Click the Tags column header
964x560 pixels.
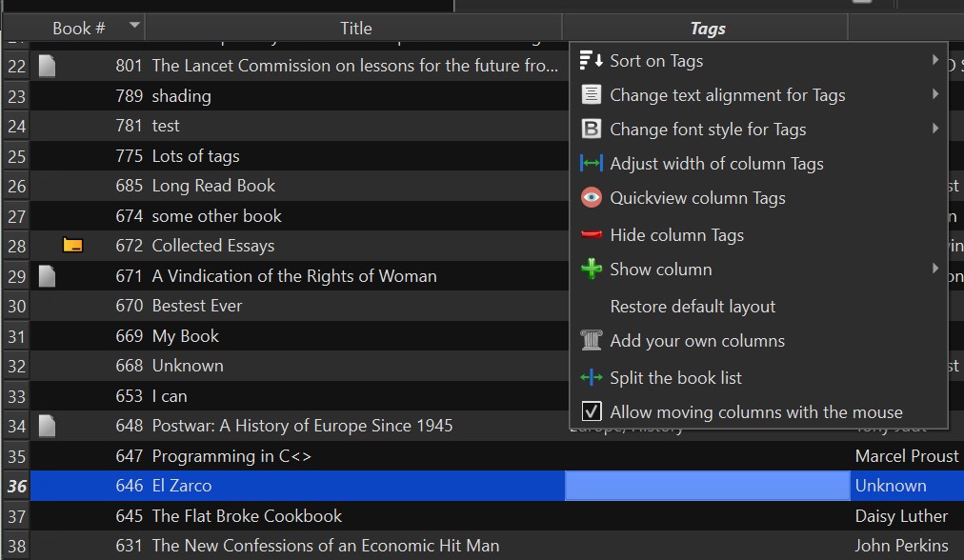click(x=707, y=29)
